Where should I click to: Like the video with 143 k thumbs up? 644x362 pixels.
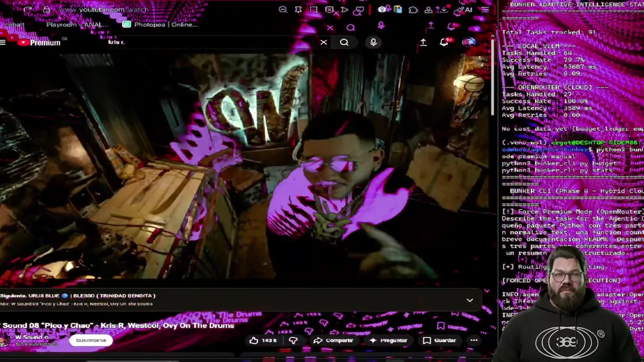264,340
